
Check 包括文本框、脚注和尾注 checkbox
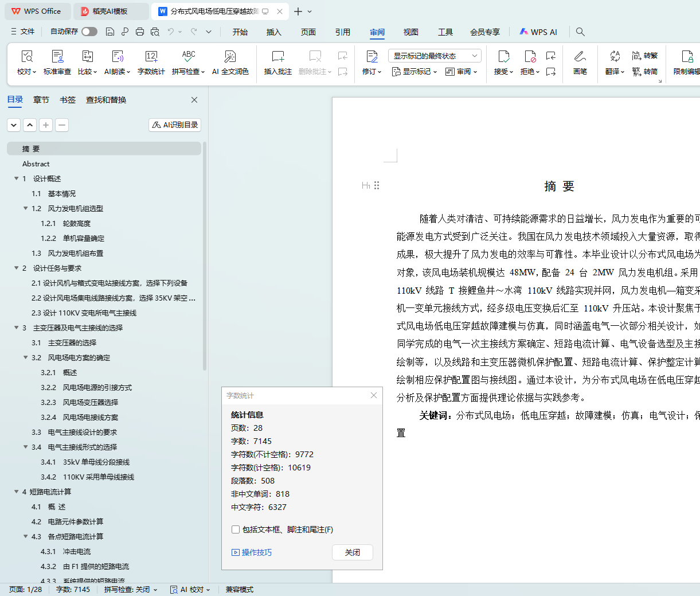pos(235,529)
